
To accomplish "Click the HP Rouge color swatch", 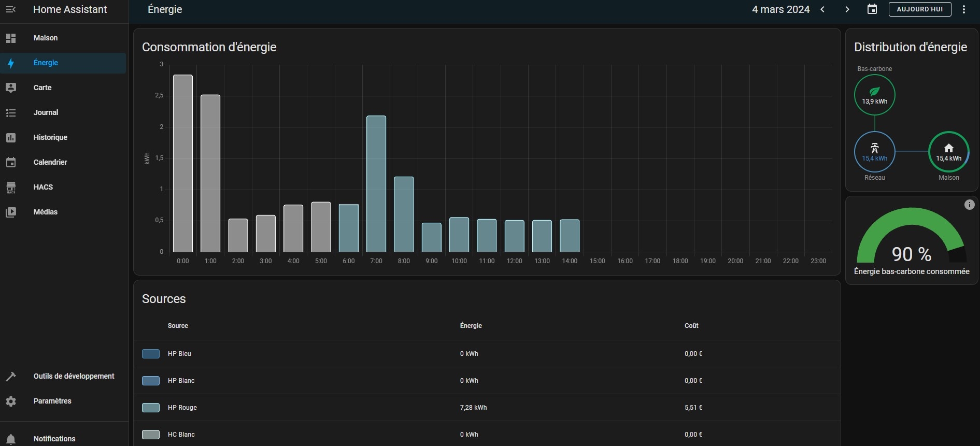I will point(151,408).
